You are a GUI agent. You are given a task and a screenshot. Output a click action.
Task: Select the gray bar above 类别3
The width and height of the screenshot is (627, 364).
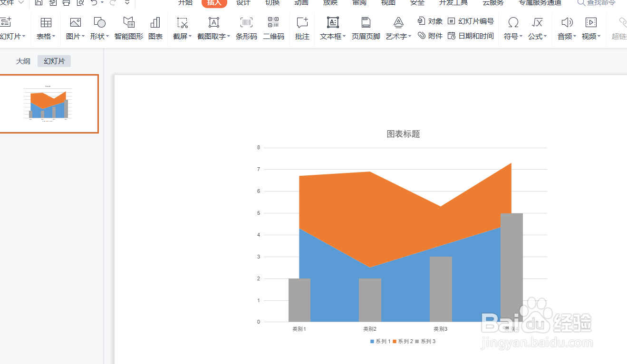[441, 289]
